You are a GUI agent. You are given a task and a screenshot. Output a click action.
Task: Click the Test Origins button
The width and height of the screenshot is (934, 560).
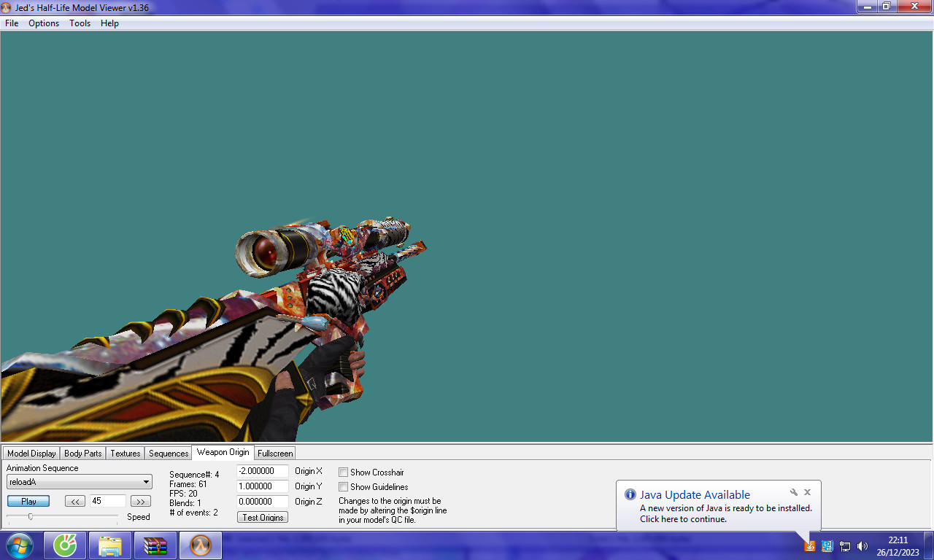(263, 518)
